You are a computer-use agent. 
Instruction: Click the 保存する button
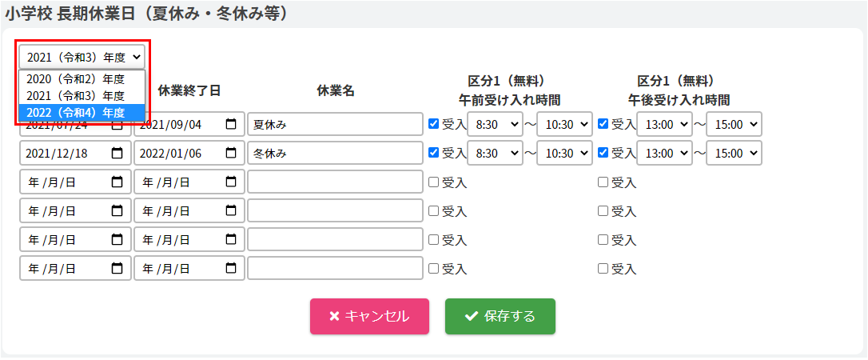(x=500, y=316)
